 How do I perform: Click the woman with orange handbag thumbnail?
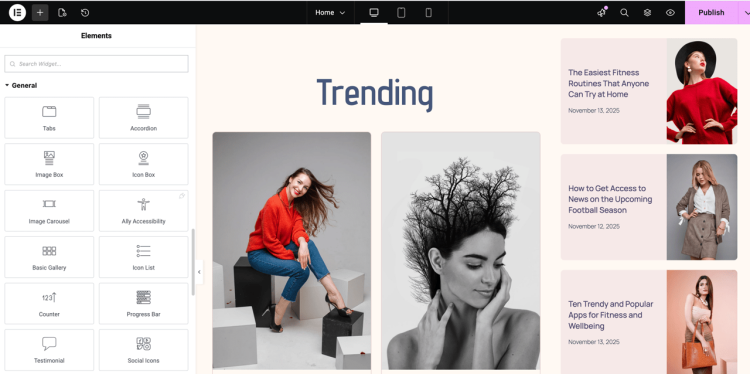702,322
